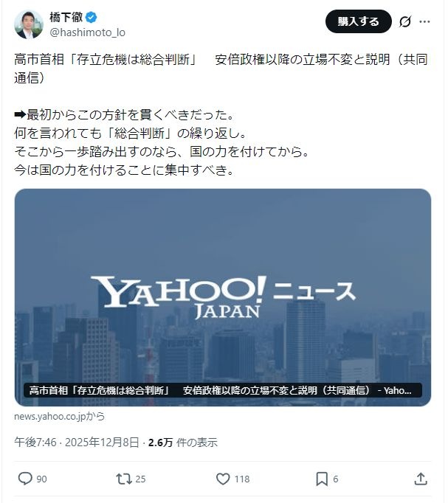
Task: Click the reply count 90
Action: [42, 479]
